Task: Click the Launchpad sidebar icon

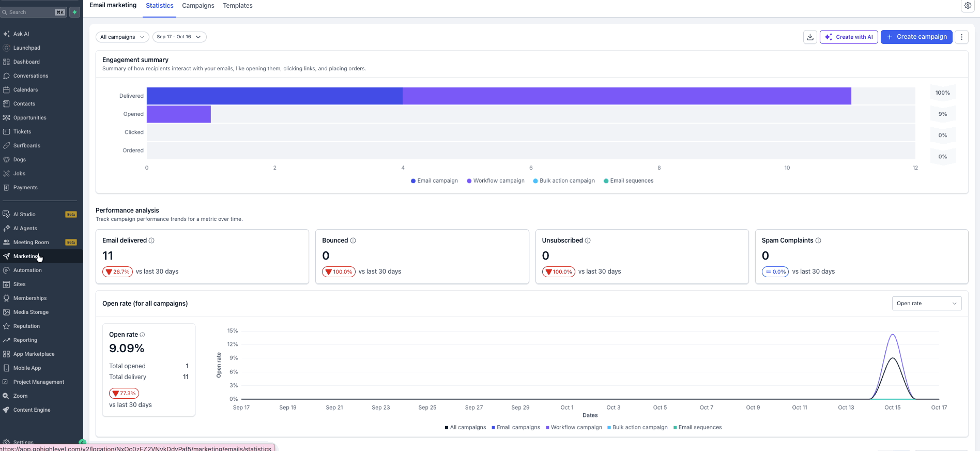Action: click(x=6, y=48)
